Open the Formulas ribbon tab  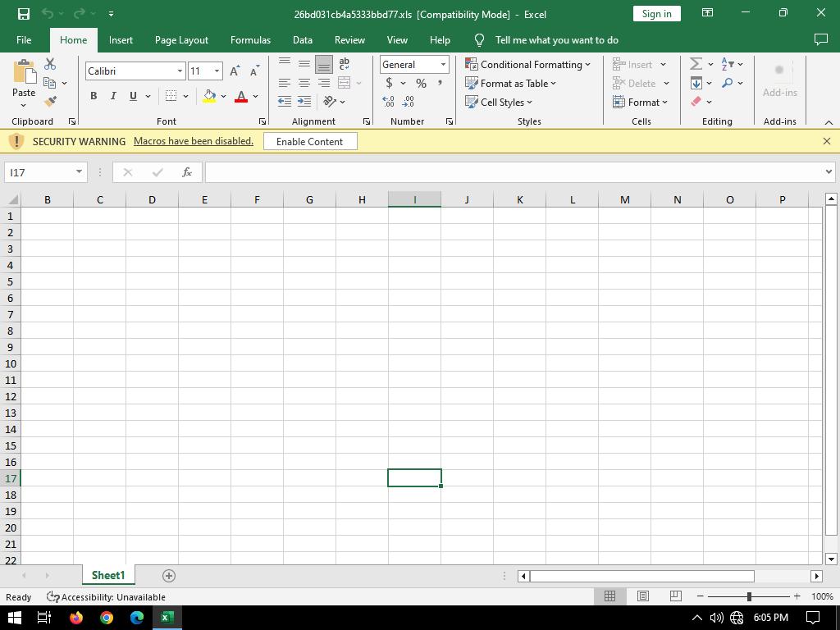click(250, 39)
